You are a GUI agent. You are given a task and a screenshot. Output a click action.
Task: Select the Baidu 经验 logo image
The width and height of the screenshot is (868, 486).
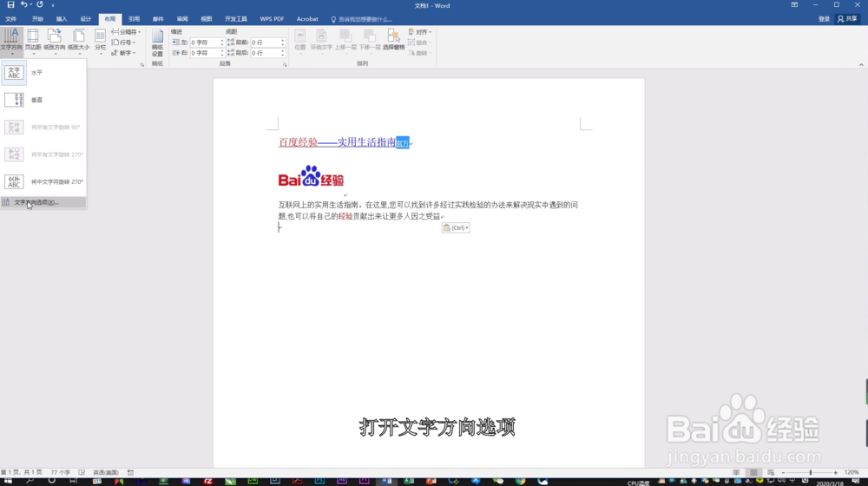pyautogui.click(x=311, y=176)
